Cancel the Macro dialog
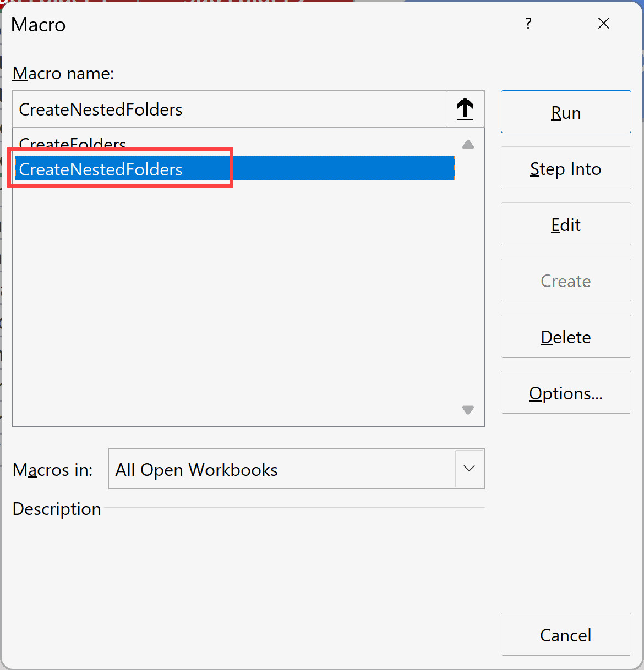 [x=565, y=634]
